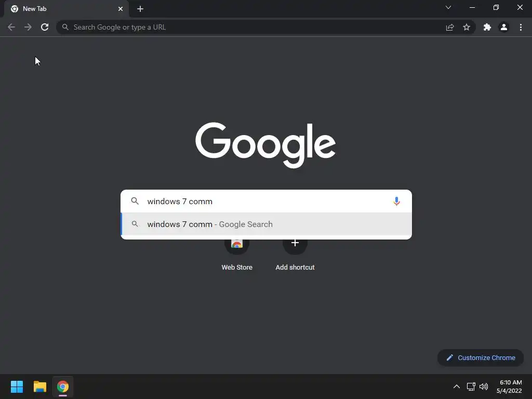
Task: Reload the current page
Action: tap(45, 27)
